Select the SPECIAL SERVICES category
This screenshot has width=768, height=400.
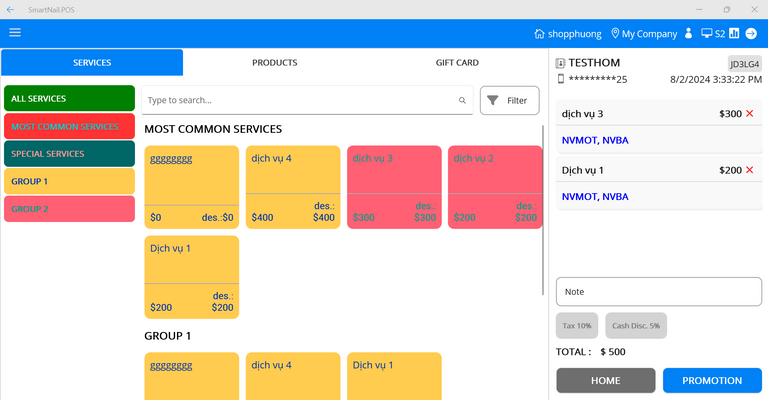(x=69, y=154)
